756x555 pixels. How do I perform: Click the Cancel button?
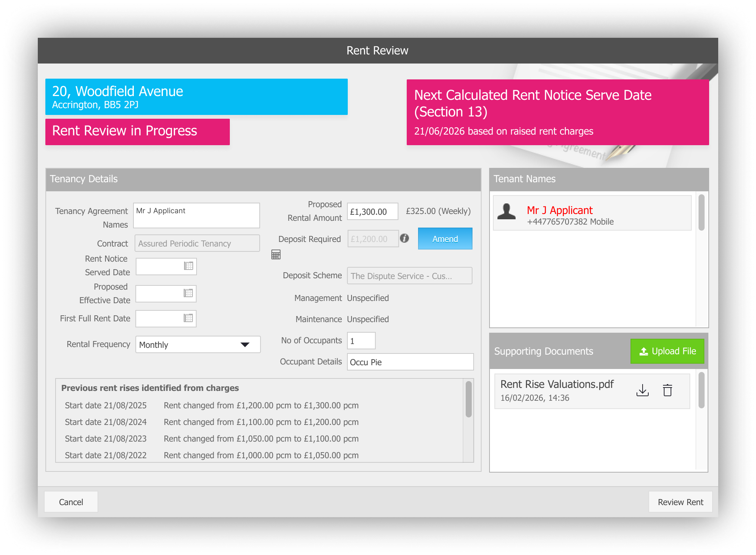71,502
